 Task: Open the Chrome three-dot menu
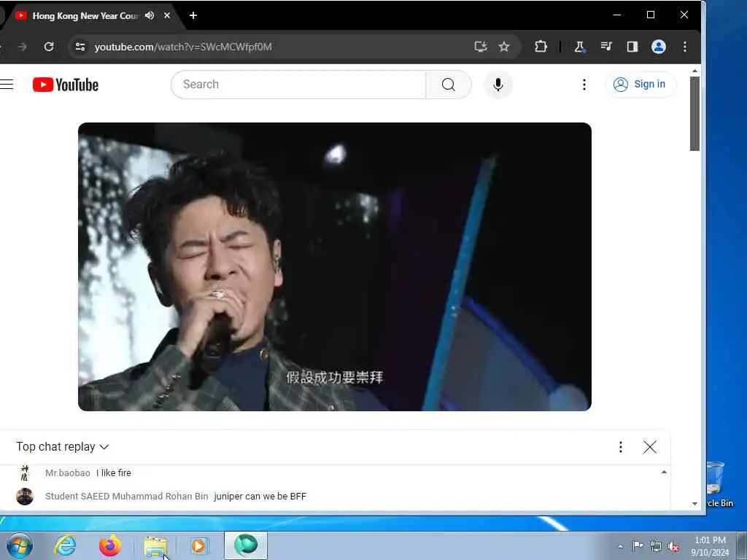685,47
